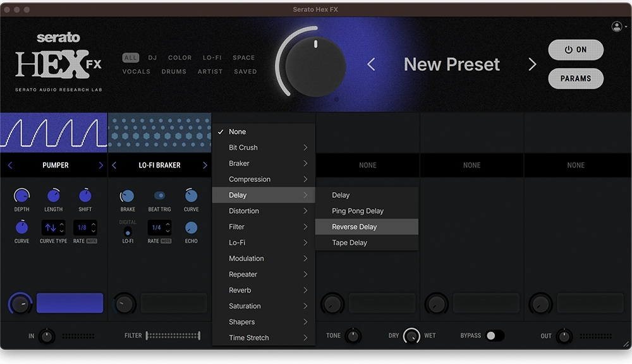Image resolution: width=632 pixels, height=364 pixels.
Task: Click the Lo-Fi Braker CURVE knob
Action: coord(191,196)
